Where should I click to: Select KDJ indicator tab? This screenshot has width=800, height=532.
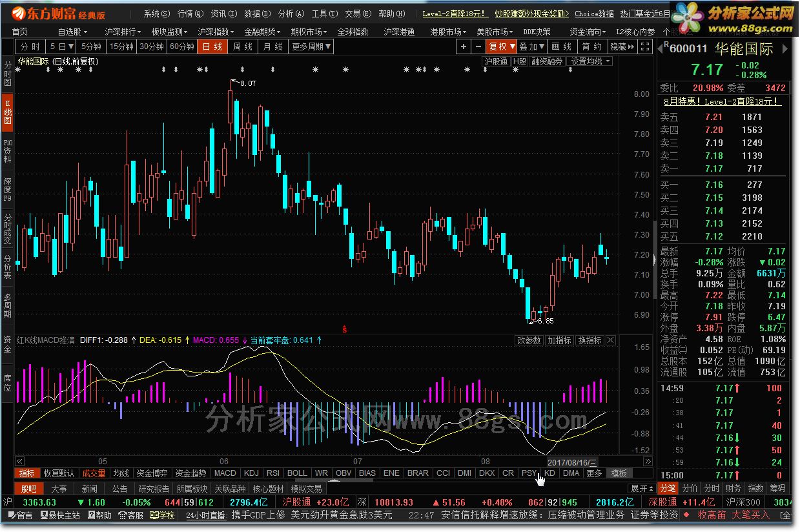(251, 473)
